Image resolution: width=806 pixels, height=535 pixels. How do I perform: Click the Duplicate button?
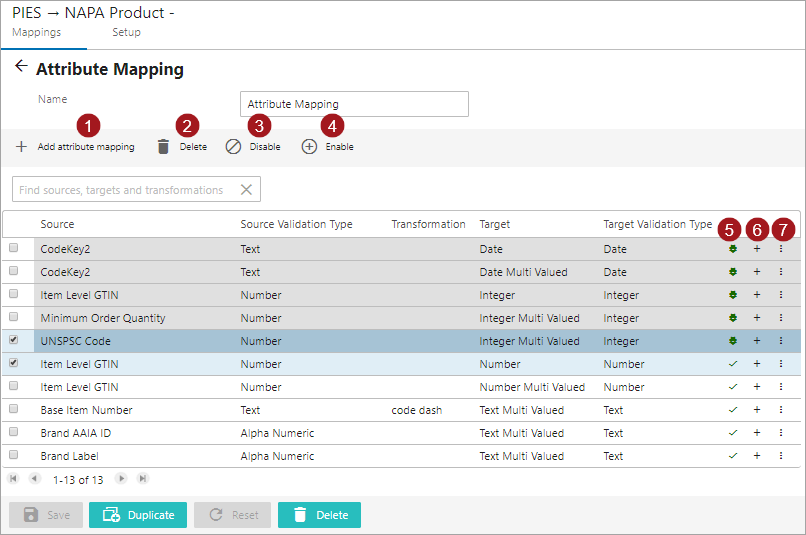(x=138, y=515)
